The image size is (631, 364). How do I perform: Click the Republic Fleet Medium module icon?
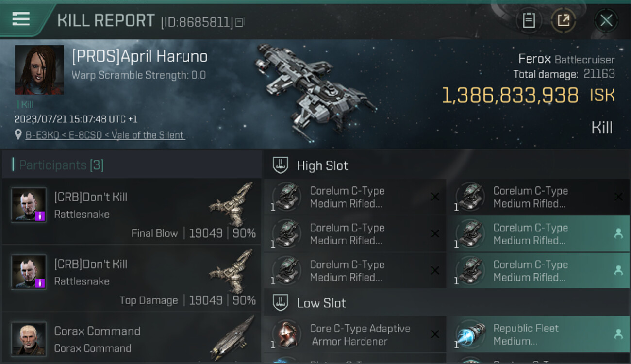(x=470, y=335)
